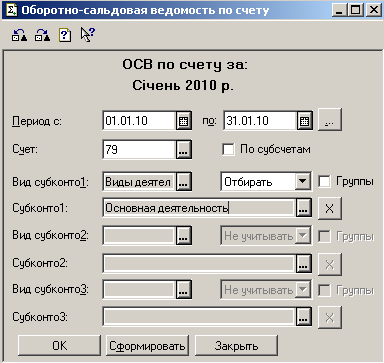Click the Сформировать button
This screenshot has width=384, height=363.
[x=147, y=346]
